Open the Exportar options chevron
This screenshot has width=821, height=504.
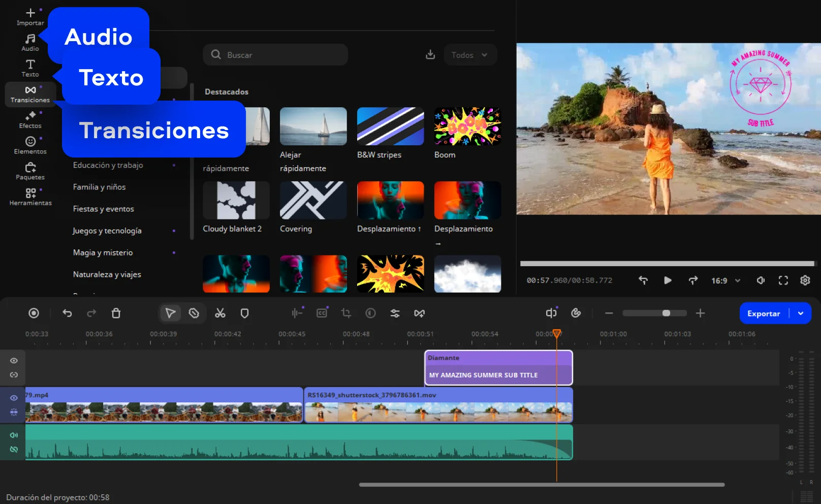[801, 313]
